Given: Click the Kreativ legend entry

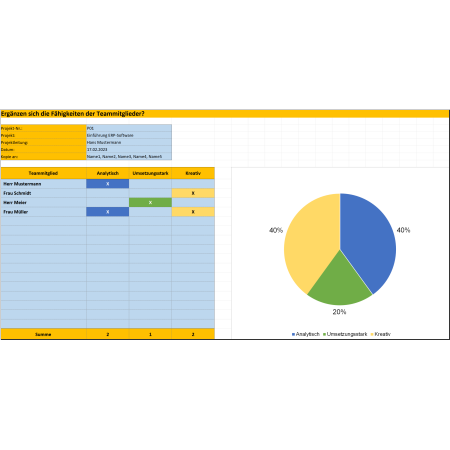Looking at the screenshot, I should coord(380,334).
